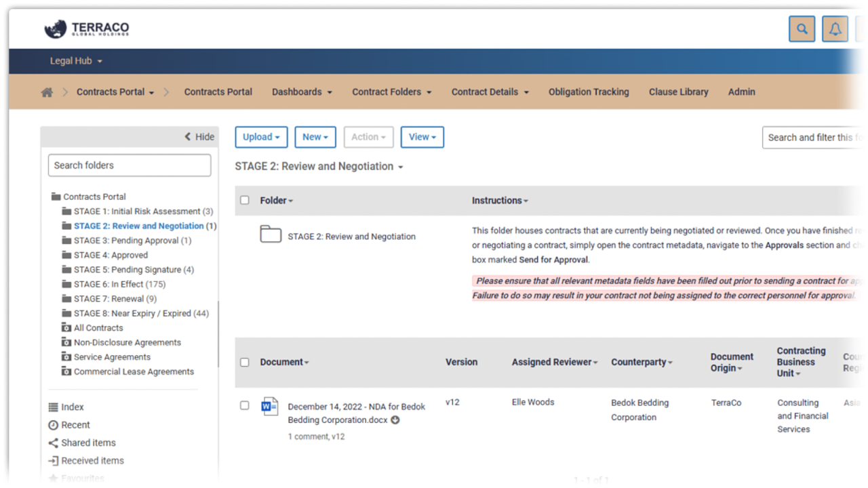Check the Folder header select-all checkbox
This screenshot has width=868, height=488.
click(x=245, y=201)
